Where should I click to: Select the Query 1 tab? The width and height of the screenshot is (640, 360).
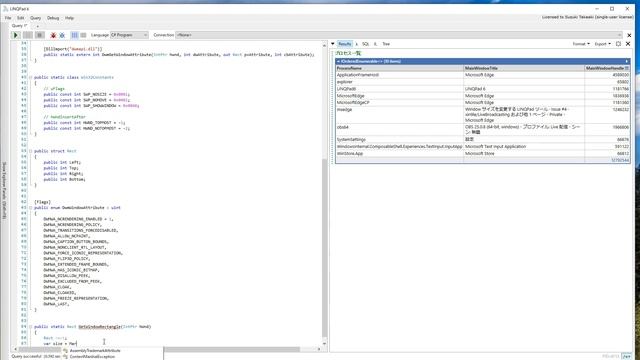click(19, 26)
